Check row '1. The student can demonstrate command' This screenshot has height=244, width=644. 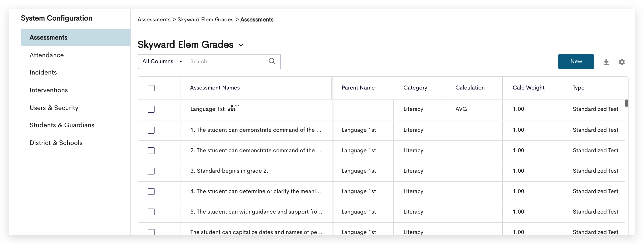151,130
